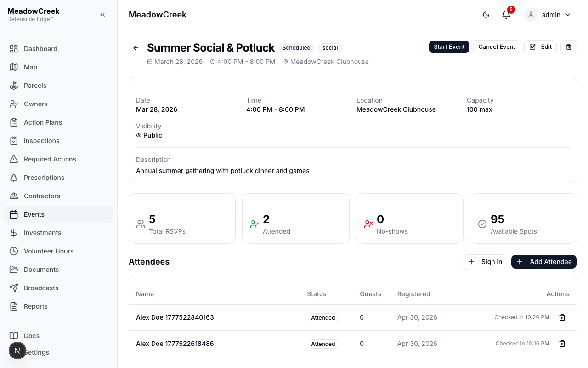Open Action Plans section
Screen dimensions: 588x368
(58, 122)
